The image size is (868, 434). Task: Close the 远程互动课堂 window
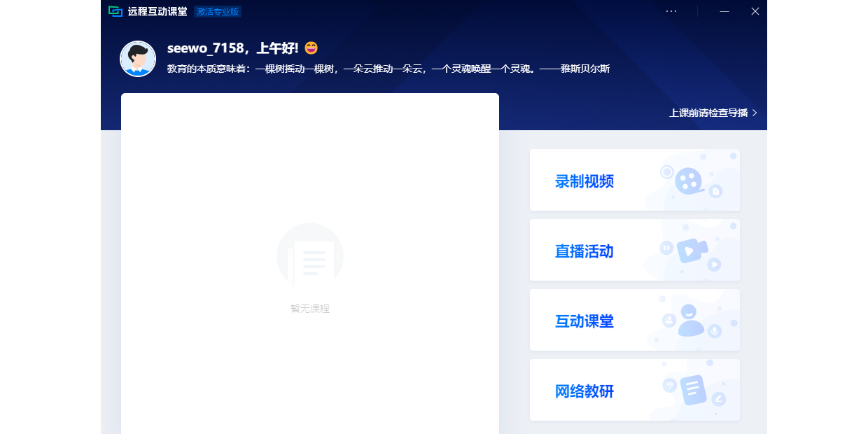(x=755, y=11)
